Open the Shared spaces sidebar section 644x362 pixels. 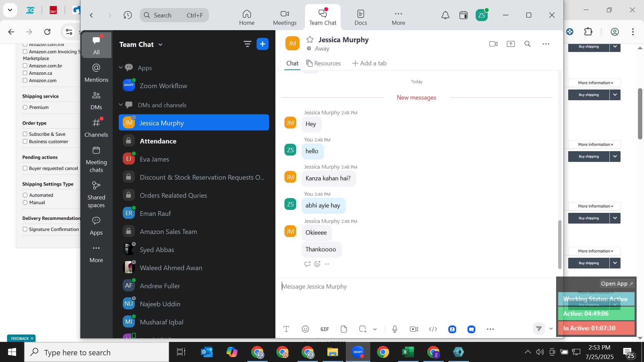[x=96, y=195]
